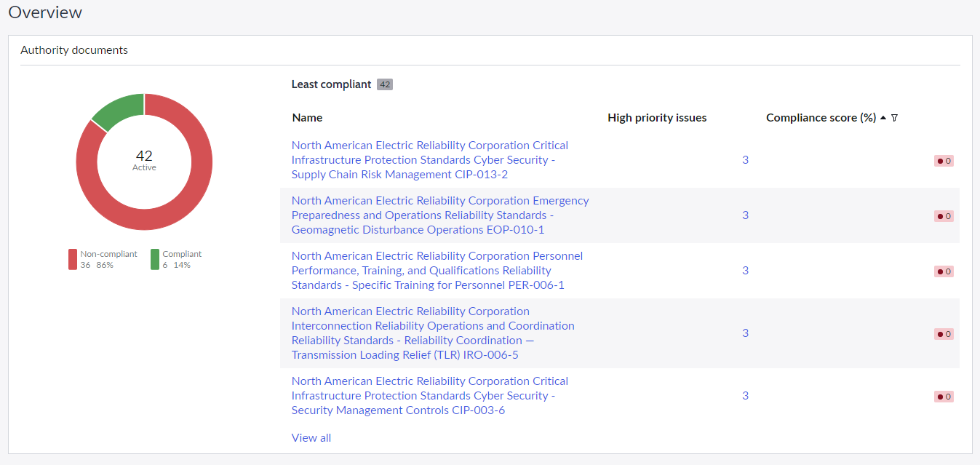Click the ascending sort arrow on Compliance score
980x465 pixels.
coord(883,118)
